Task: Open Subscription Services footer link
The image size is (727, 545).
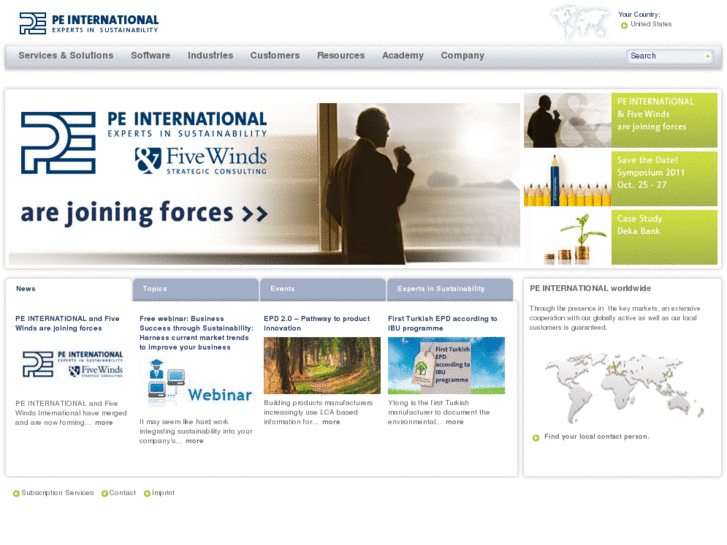Action: 57,493
